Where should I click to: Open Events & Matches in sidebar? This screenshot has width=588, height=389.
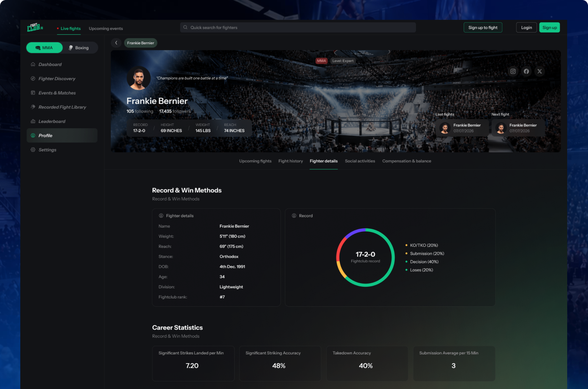coord(62,93)
